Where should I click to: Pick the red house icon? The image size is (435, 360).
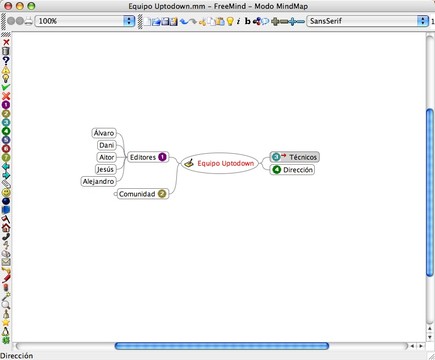pyautogui.click(x=6, y=228)
